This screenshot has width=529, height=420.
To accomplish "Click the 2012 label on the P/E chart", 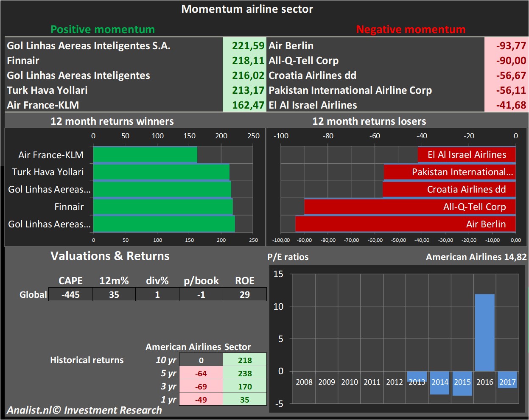I will coord(395,382).
